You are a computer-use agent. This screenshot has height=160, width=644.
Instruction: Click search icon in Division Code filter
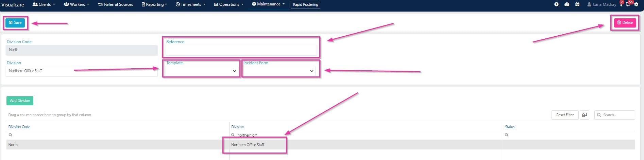(x=11, y=135)
